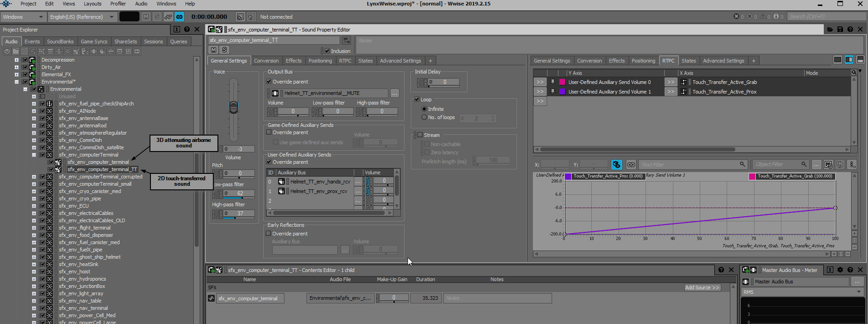Image resolution: width=868 pixels, height=324 pixels.
Task: Select the split-view layout icon in the Property Editor
Action: [849, 60]
